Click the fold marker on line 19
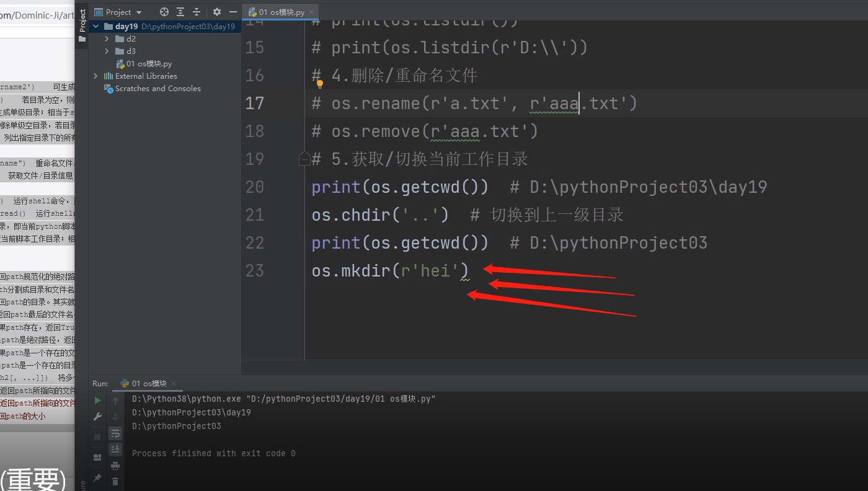Viewport: 868px width, 491px height. click(x=304, y=159)
